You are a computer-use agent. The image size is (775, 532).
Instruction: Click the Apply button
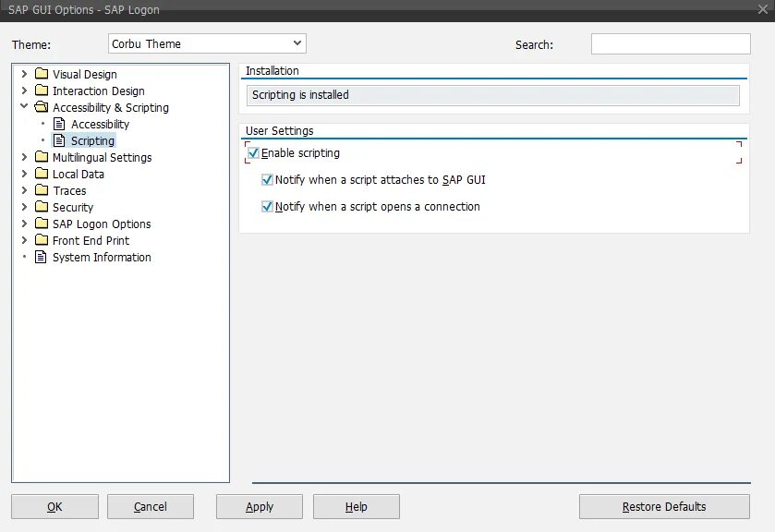click(x=260, y=506)
